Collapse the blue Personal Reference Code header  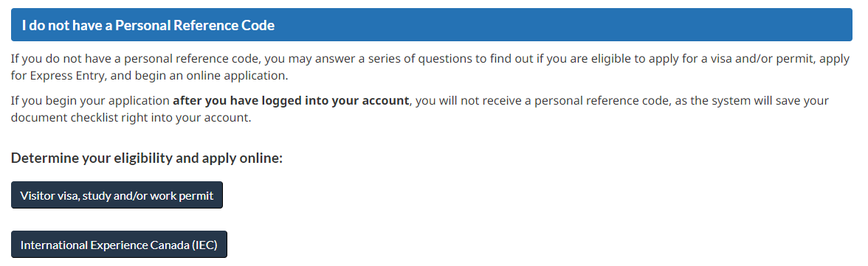click(431, 25)
